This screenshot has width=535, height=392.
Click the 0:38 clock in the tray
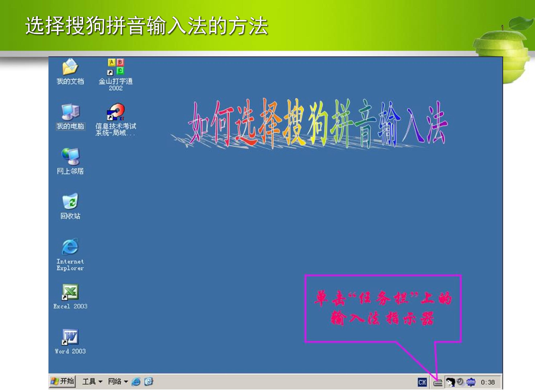pos(488,382)
